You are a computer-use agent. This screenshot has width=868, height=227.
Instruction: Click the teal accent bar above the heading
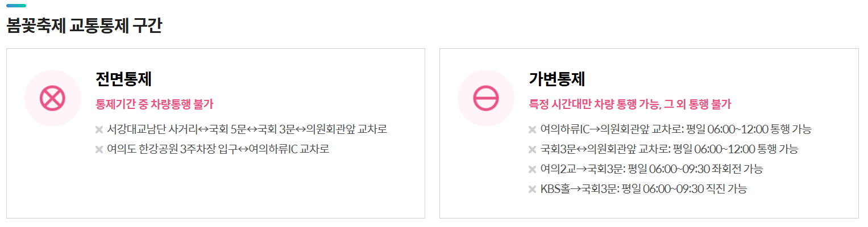coord(16,5)
